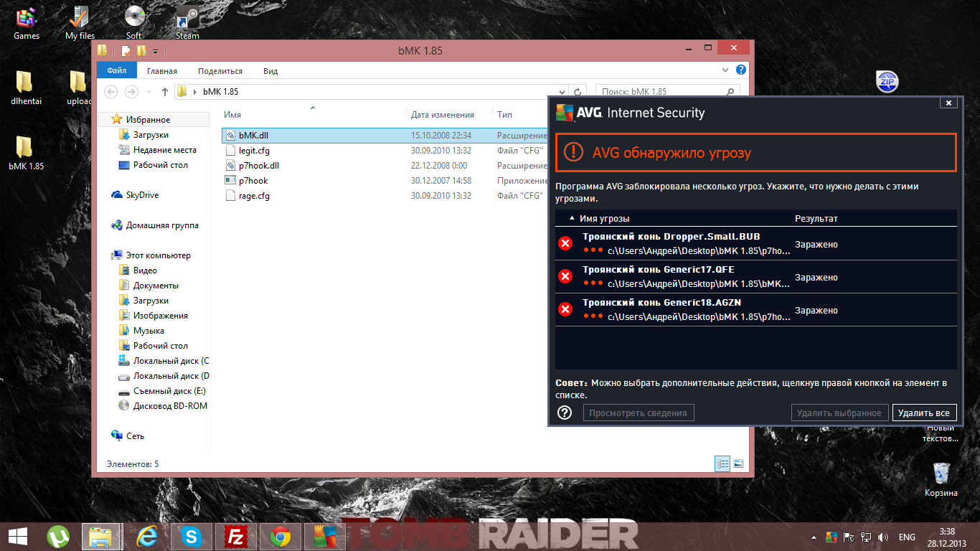980x551 pixels.
Task: Switch Explorer to large icons view
Action: [x=738, y=463]
